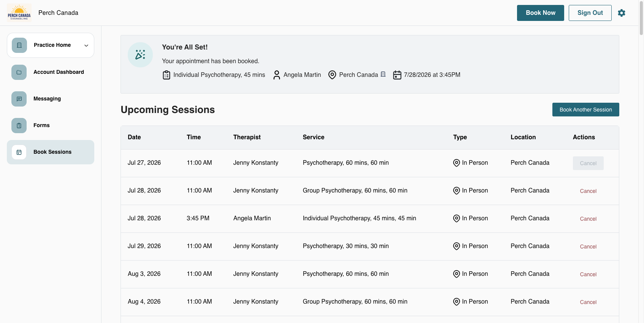Viewport: 644px width, 323px height.
Task: Click the Perch Canada Counseling logo
Action: click(x=19, y=13)
